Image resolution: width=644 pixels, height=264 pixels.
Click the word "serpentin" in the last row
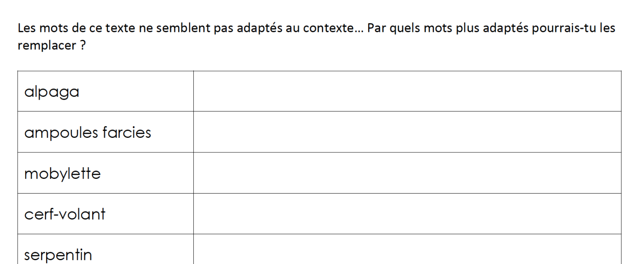[x=58, y=255]
